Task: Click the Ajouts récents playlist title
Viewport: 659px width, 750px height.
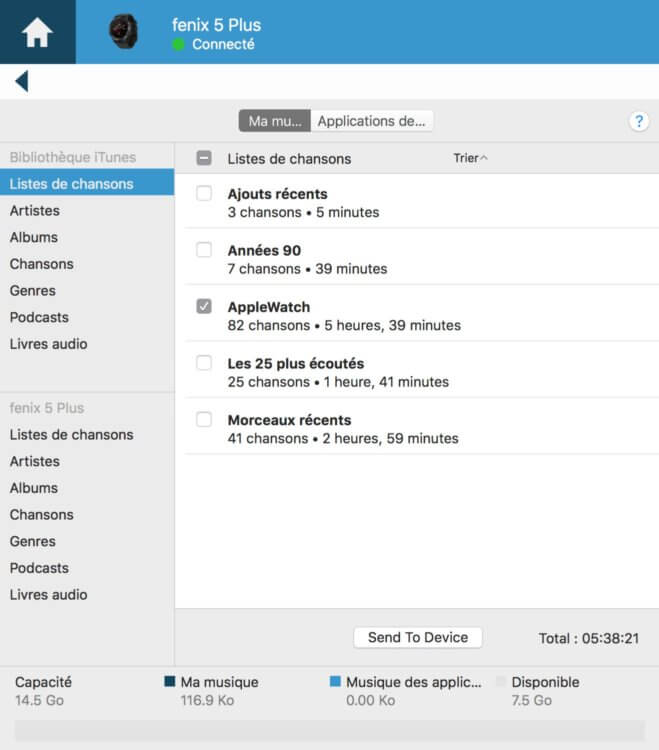Action: point(277,194)
